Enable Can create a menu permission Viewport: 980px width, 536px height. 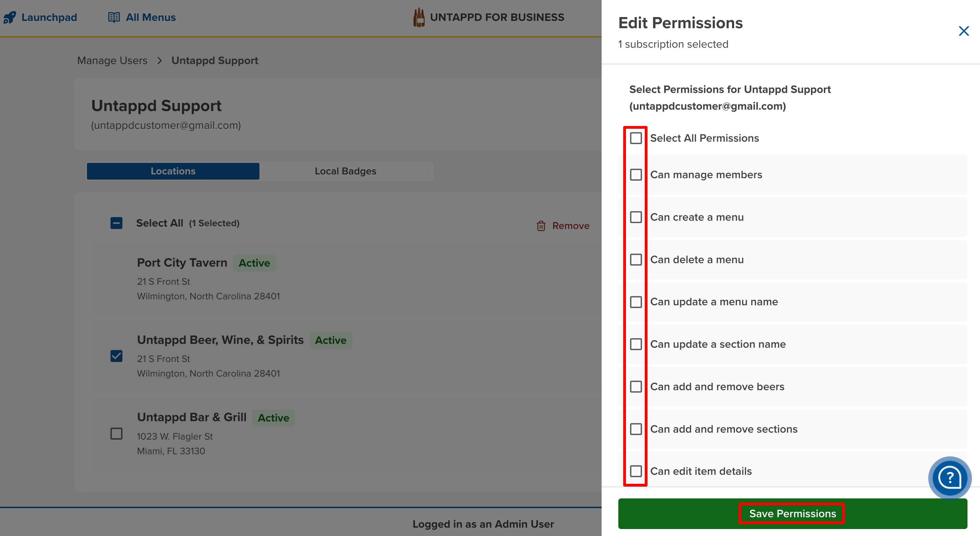636,218
